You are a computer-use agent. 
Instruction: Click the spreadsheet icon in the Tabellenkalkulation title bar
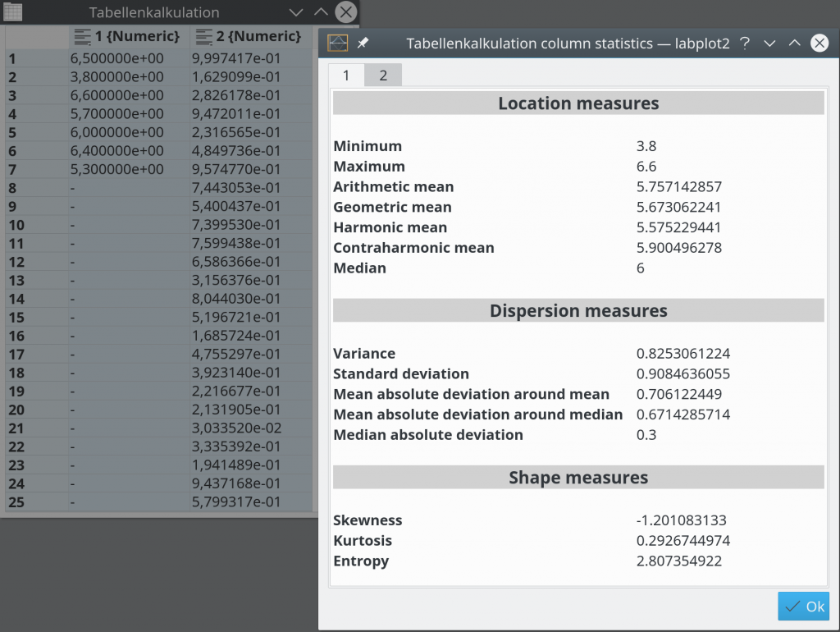pyautogui.click(x=11, y=11)
